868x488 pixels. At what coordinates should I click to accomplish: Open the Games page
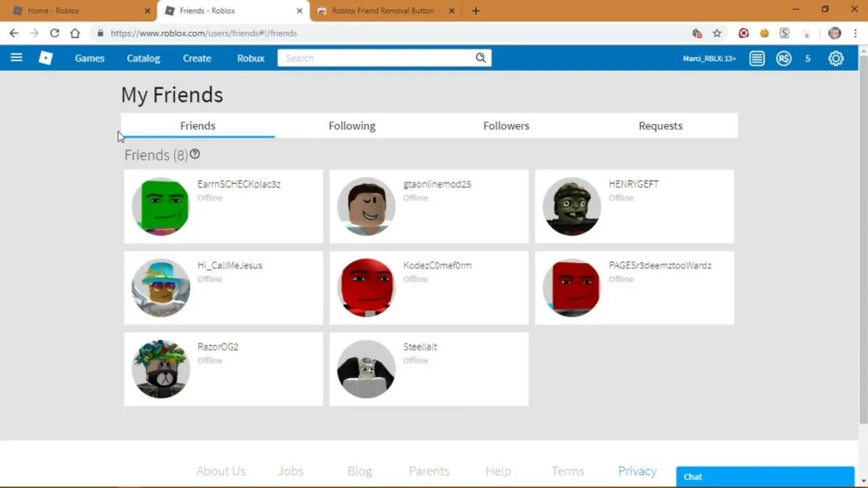[90, 58]
